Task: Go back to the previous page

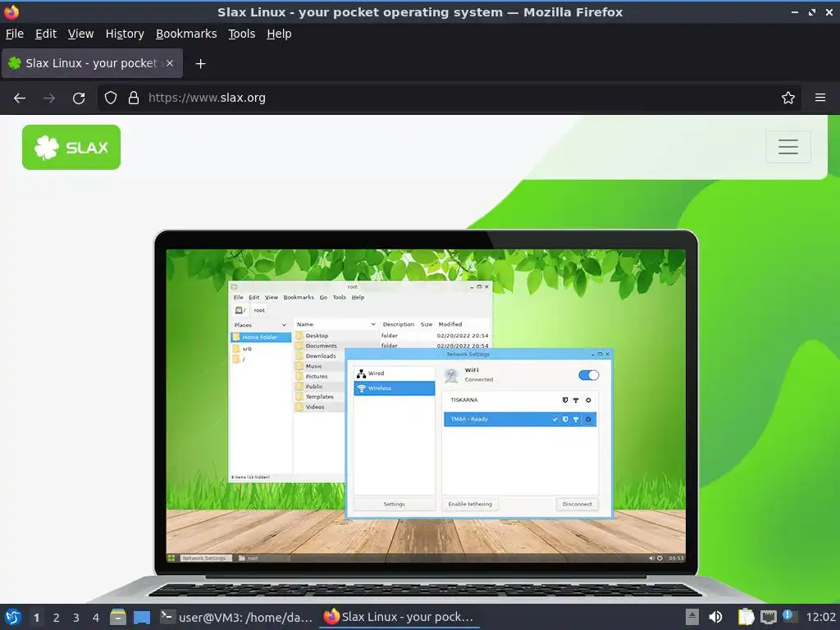Action: [20, 98]
